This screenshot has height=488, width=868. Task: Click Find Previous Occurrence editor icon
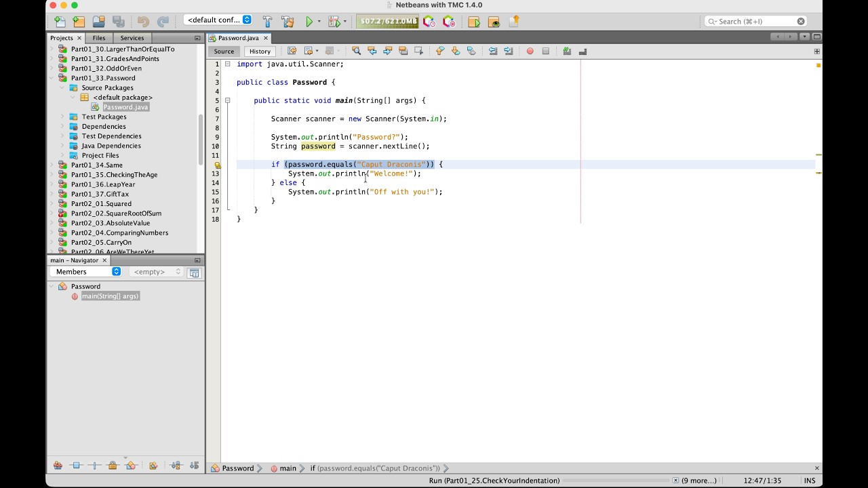click(x=372, y=51)
